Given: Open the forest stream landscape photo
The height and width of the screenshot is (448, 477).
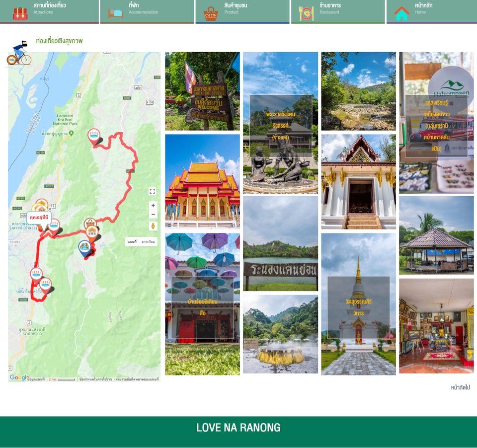Looking at the screenshot, I should [x=358, y=91].
